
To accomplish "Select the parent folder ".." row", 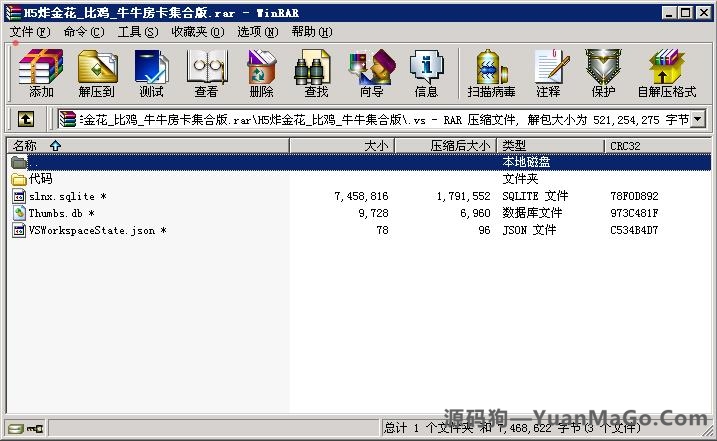I will point(359,162).
